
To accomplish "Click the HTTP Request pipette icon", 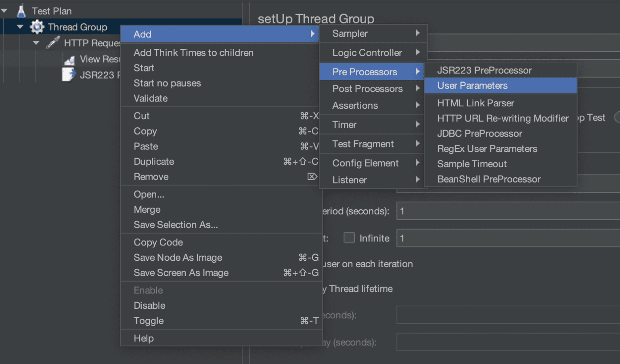I will 53,43.
